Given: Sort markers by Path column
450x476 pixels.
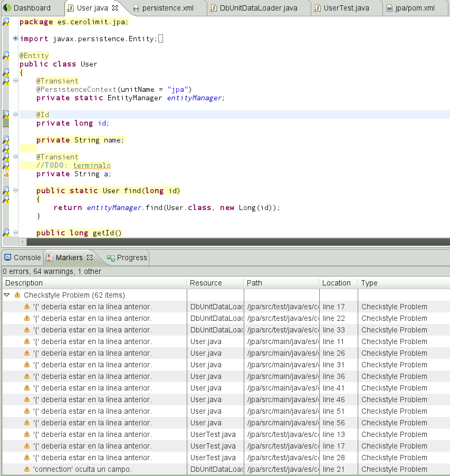Looking at the screenshot, I should [281, 283].
